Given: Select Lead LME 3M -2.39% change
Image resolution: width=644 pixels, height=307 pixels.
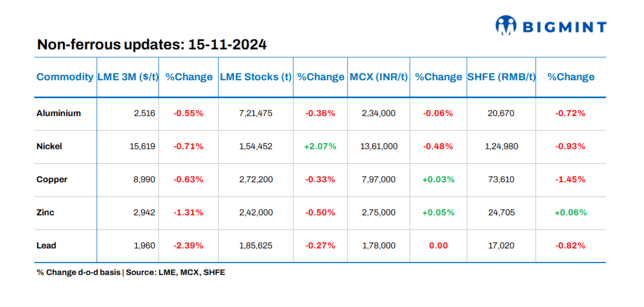Looking at the screenshot, I should pos(188,246).
